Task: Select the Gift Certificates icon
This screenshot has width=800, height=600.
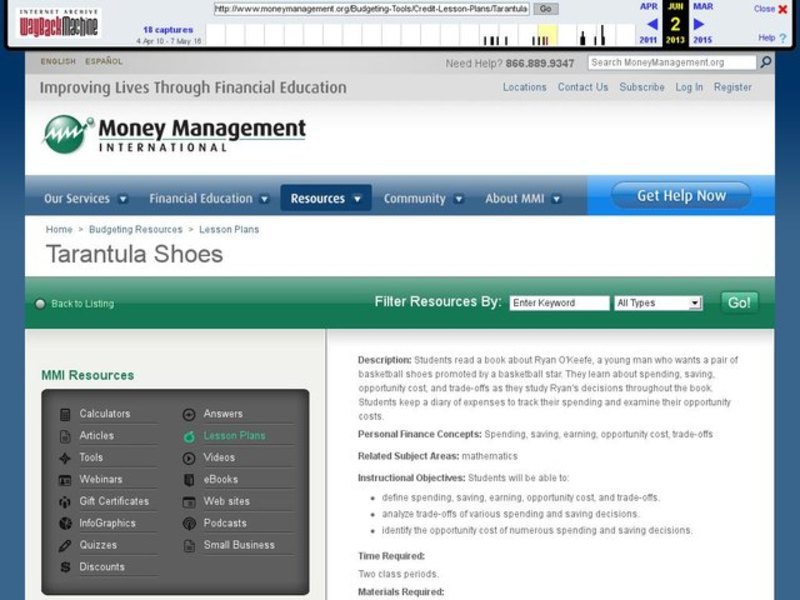Action: (x=65, y=502)
